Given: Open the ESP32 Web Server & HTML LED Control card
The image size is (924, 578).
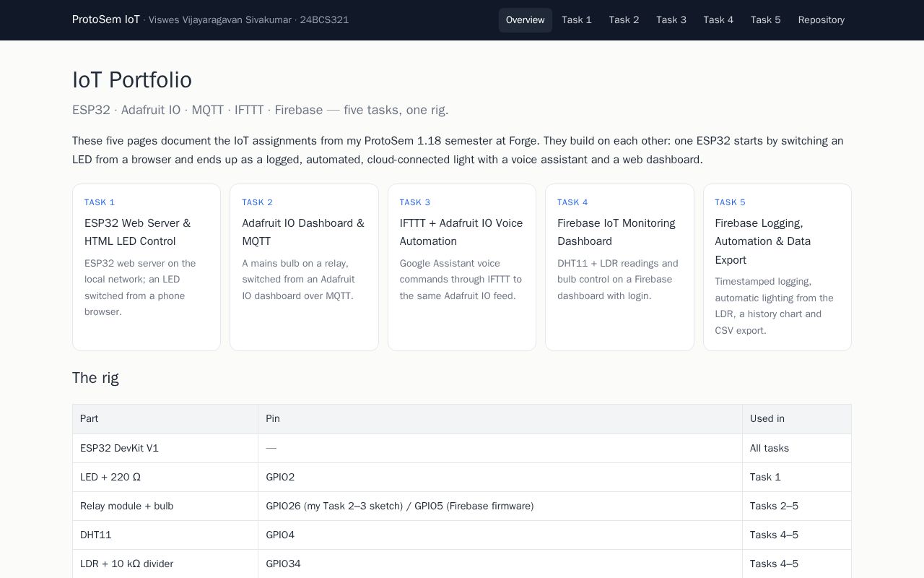Looking at the screenshot, I should click(147, 267).
